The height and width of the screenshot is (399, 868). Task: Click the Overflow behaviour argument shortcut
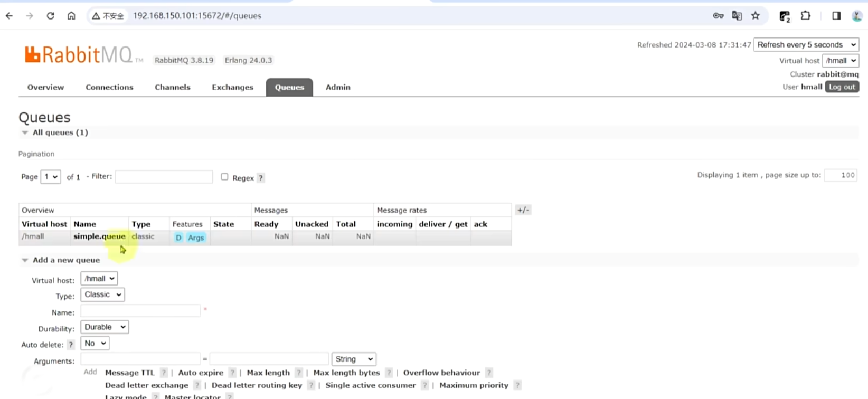pos(441,373)
